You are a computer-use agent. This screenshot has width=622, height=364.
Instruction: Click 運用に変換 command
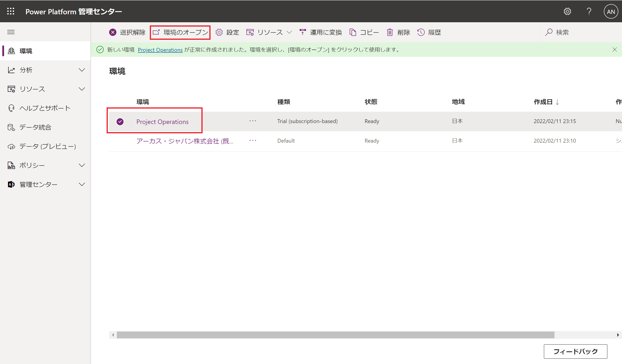(x=321, y=32)
